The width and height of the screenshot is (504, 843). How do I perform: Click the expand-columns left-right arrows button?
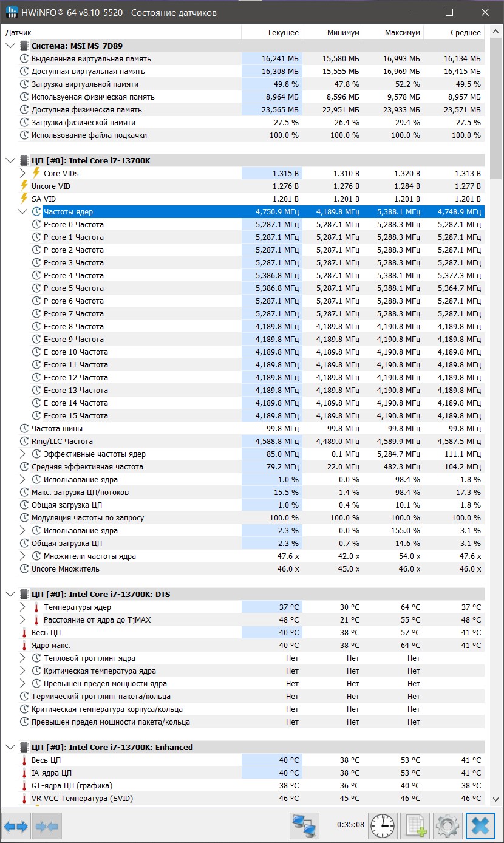(x=16, y=826)
